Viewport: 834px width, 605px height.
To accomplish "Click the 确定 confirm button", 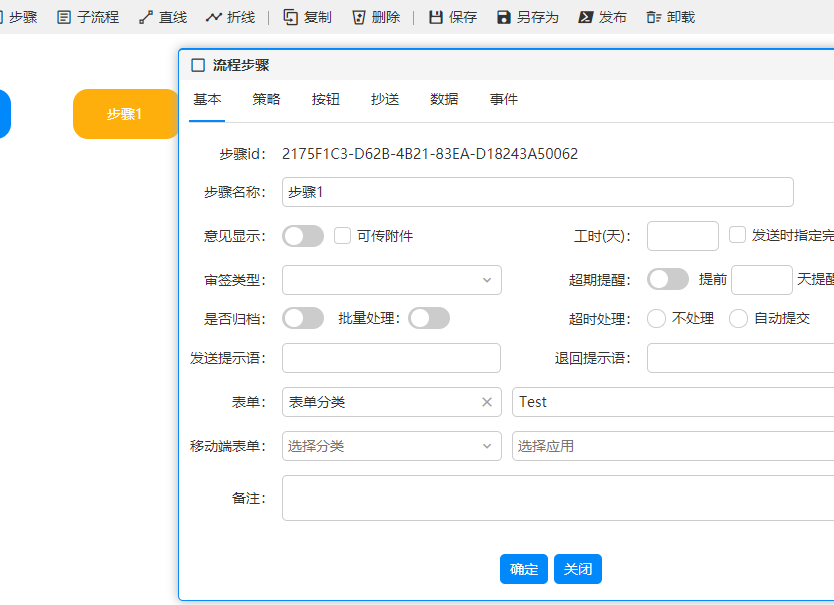I will click(x=524, y=569).
